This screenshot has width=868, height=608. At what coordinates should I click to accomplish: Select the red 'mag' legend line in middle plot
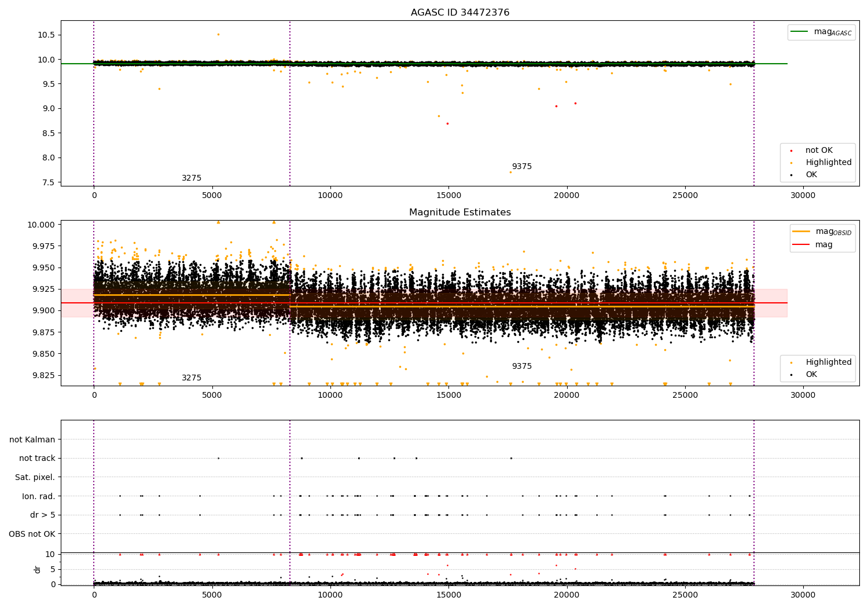click(801, 245)
